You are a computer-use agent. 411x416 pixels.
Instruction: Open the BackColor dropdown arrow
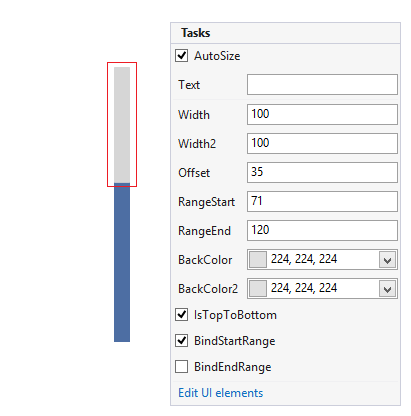coord(387,260)
